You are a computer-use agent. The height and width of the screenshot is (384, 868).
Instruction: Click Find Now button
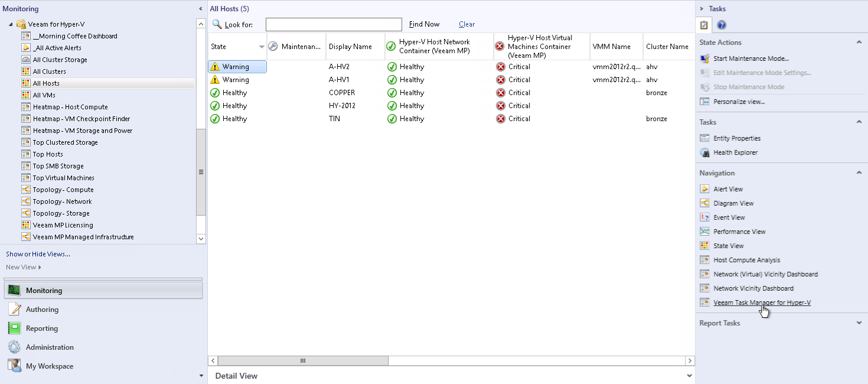424,24
